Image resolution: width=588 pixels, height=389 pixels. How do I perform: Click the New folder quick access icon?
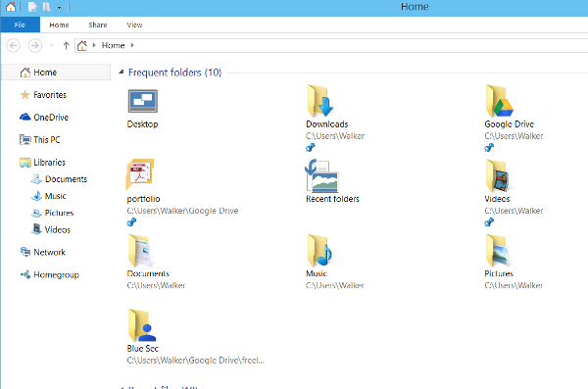click(x=46, y=7)
